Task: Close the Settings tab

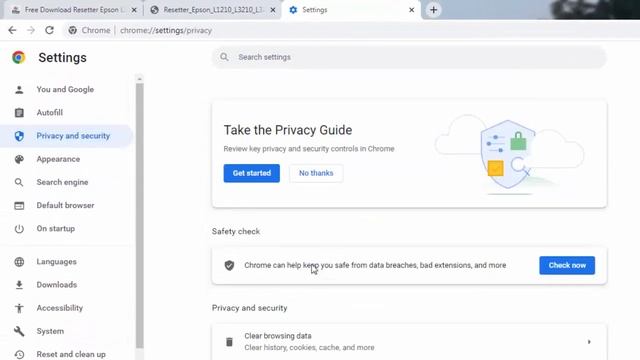Action: click(411, 10)
